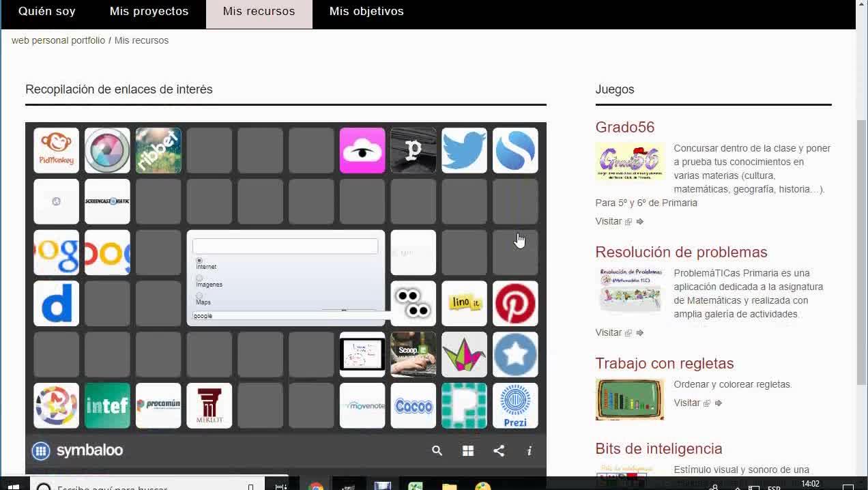Click the Grado56 thumbnail image
The height and width of the screenshot is (490, 868).
[630, 161]
